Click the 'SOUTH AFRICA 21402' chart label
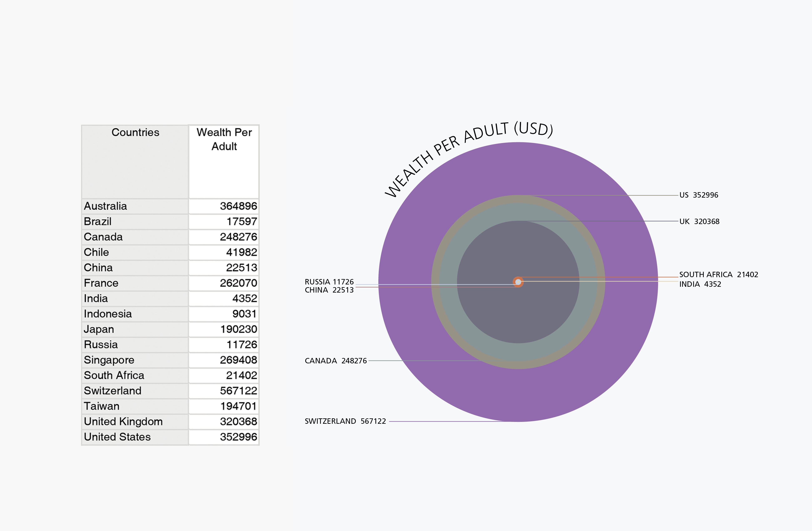 pyautogui.click(x=719, y=274)
